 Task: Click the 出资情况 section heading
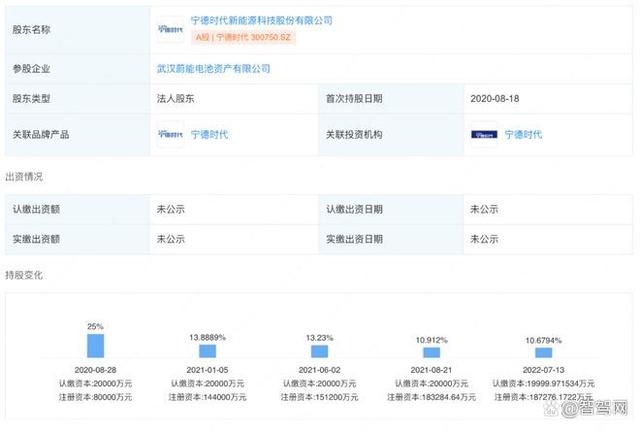(x=24, y=177)
